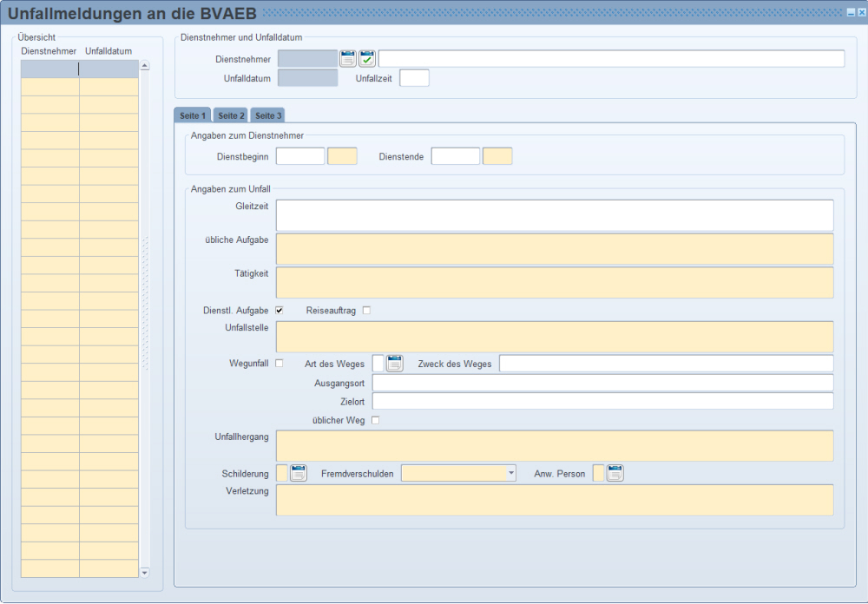The height and width of the screenshot is (604, 868).
Task: Tick the Wegunfall checkbox
Action: click(279, 363)
